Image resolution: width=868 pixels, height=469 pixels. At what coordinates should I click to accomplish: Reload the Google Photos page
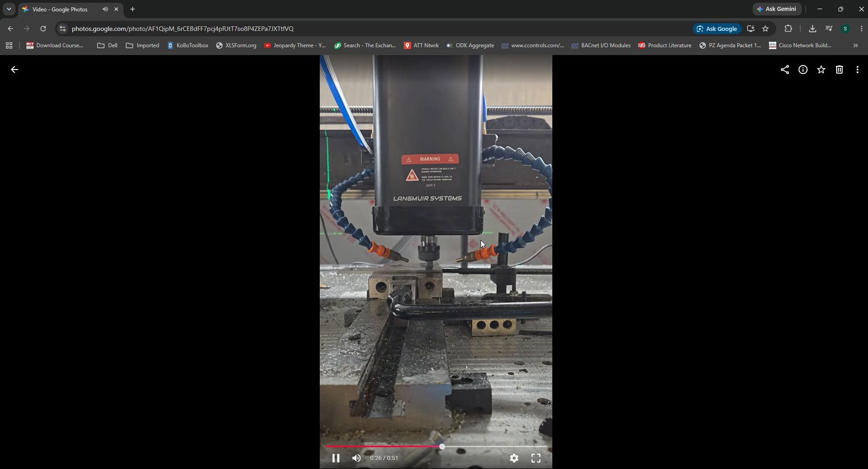click(x=43, y=29)
